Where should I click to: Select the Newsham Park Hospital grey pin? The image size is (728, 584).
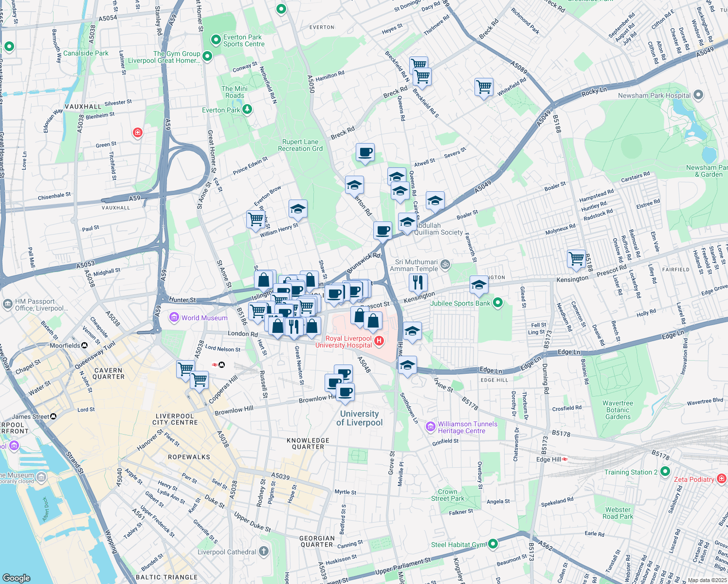(x=698, y=95)
